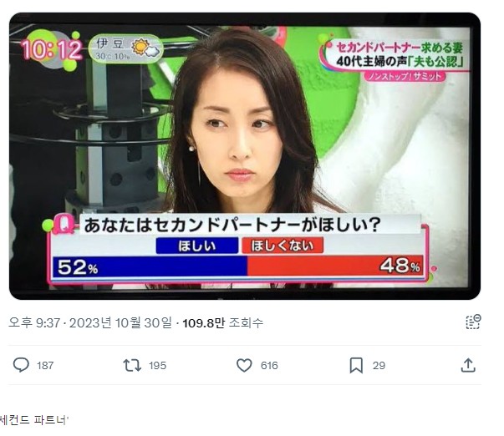Like the tweet with heart icon
The width and height of the screenshot is (504, 436).
tap(244, 365)
